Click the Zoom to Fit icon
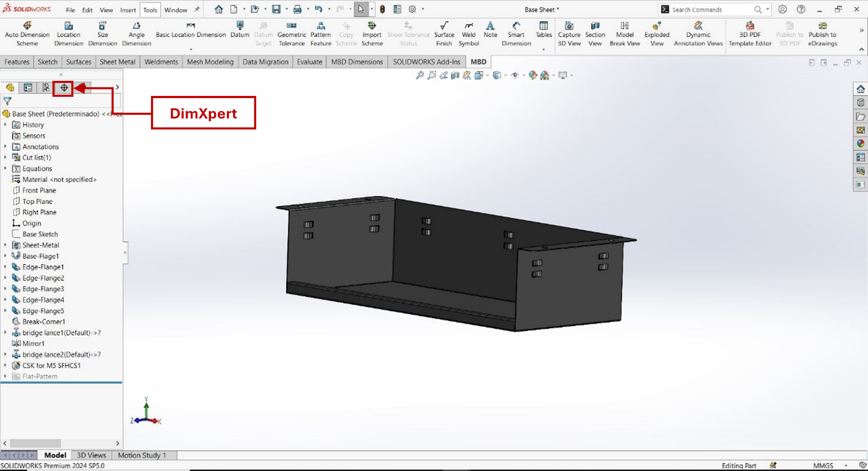The image size is (868, 471). tap(419, 76)
